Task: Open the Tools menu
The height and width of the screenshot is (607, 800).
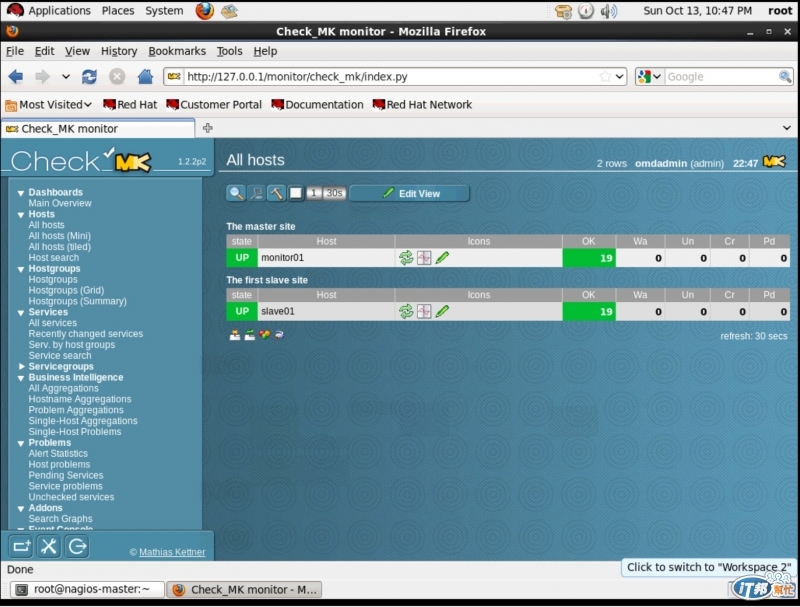Action: pyautogui.click(x=229, y=51)
